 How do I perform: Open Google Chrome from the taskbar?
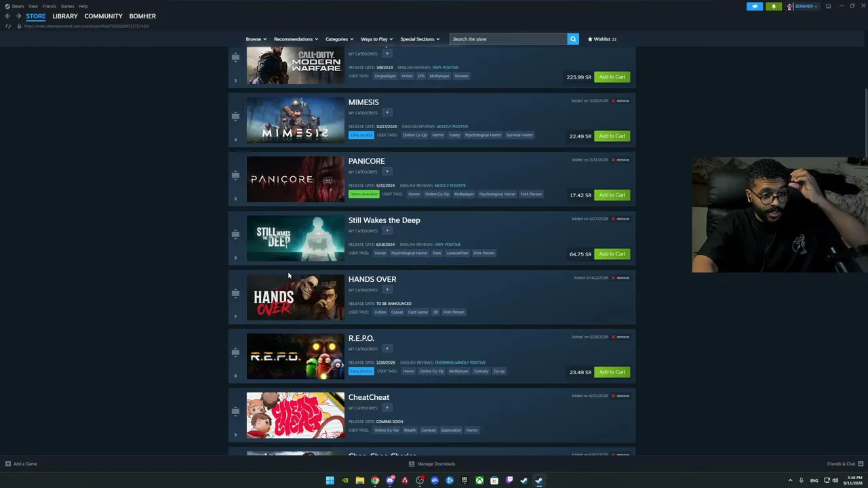374,481
